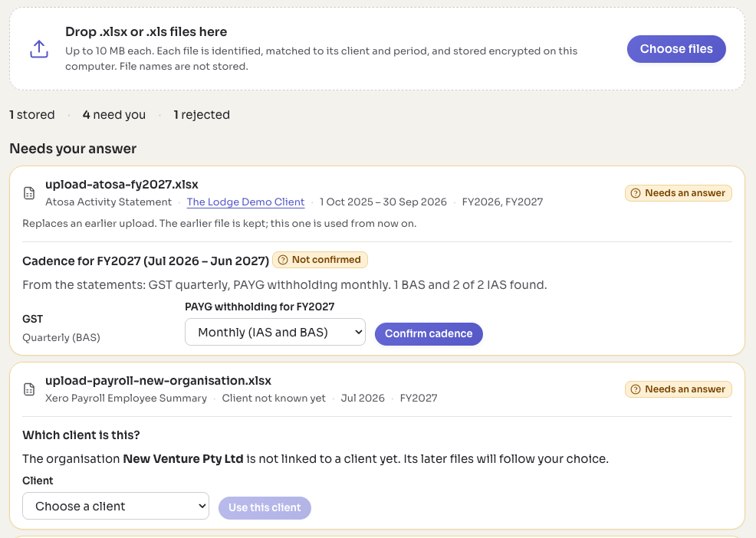Click the 'Which client is this?' heading
The image size is (756, 538).
(x=81, y=435)
